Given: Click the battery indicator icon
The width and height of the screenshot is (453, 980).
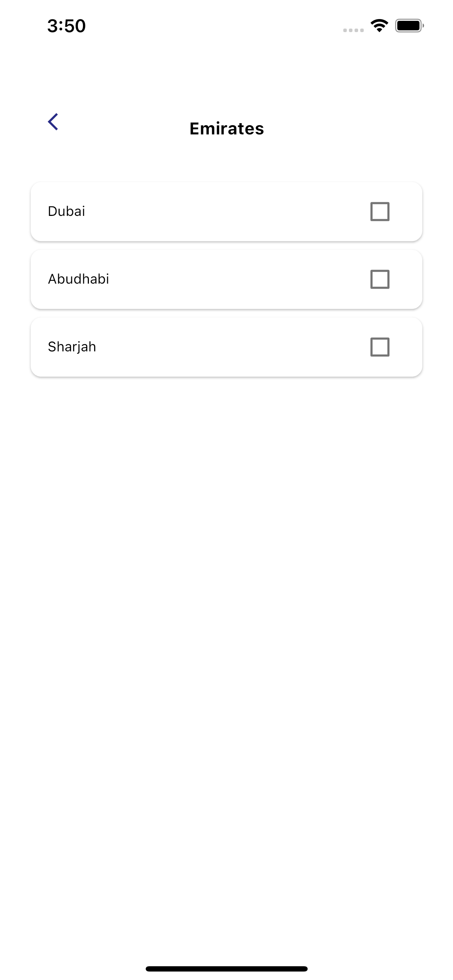Looking at the screenshot, I should (x=409, y=25).
